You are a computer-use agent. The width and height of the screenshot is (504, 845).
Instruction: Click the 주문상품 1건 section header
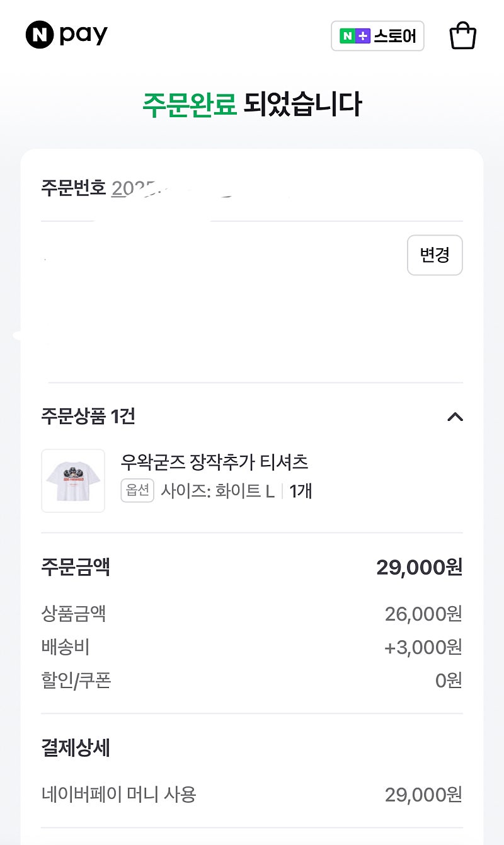88,417
